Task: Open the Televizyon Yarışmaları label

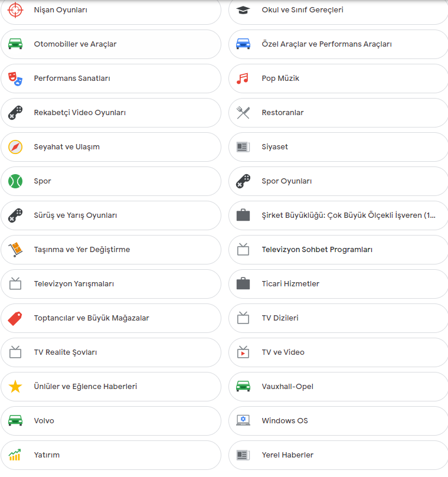Action: pyautogui.click(x=74, y=284)
